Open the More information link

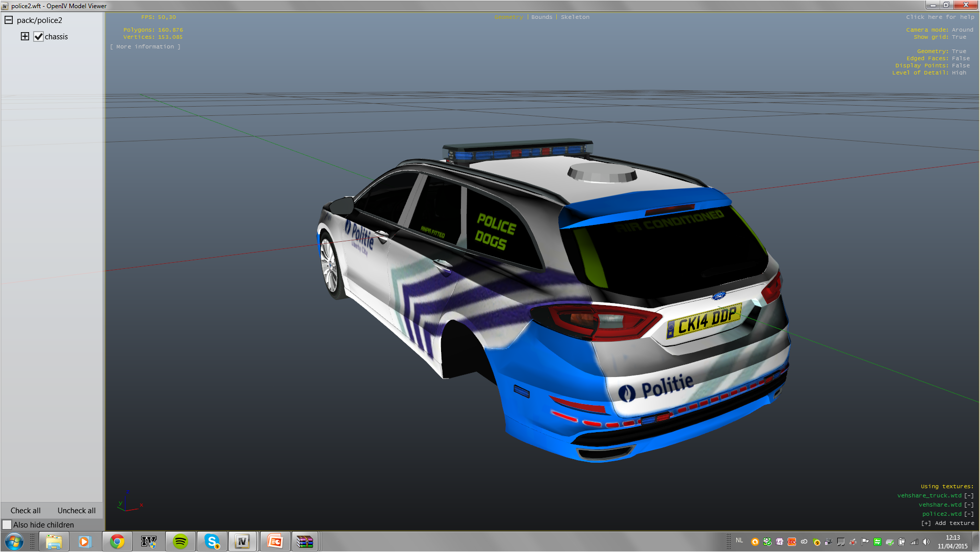point(145,46)
